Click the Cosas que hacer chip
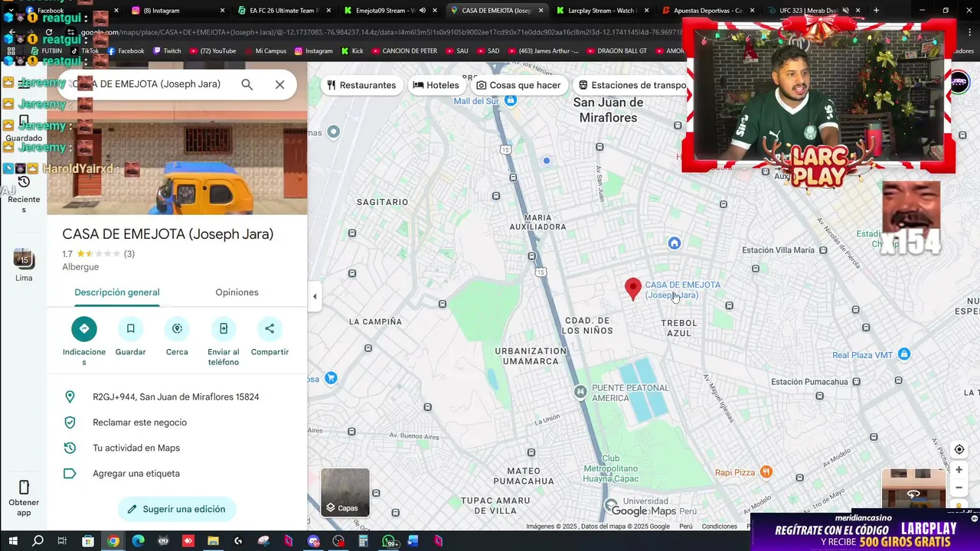980x551 pixels. pyautogui.click(x=518, y=85)
